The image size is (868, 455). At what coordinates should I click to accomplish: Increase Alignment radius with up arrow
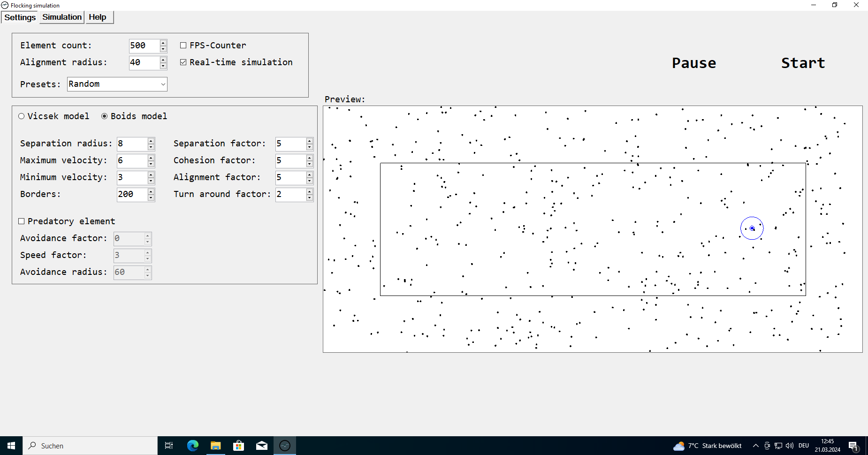coord(163,60)
